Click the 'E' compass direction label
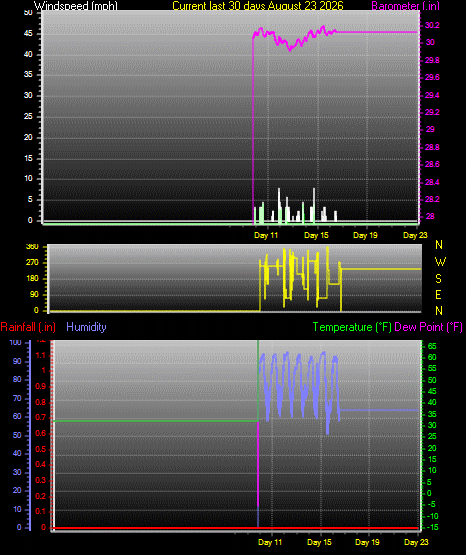Viewport: 466px width, 555px height. click(438, 294)
